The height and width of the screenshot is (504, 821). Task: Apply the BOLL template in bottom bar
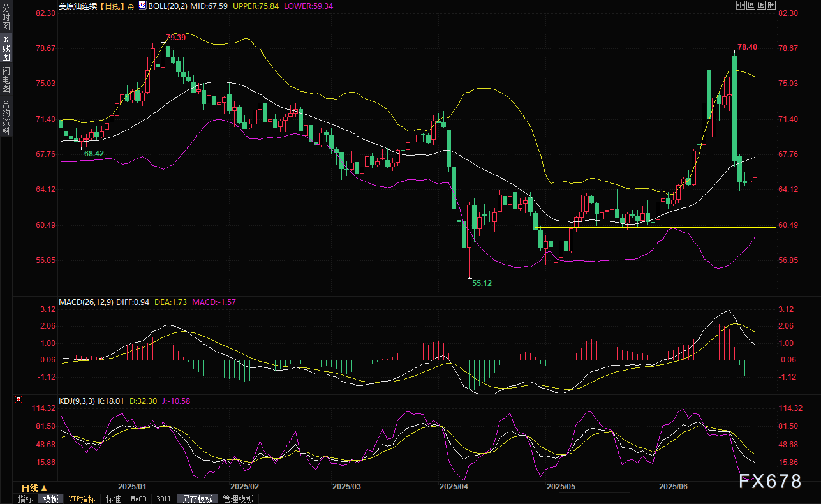[164, 499]
